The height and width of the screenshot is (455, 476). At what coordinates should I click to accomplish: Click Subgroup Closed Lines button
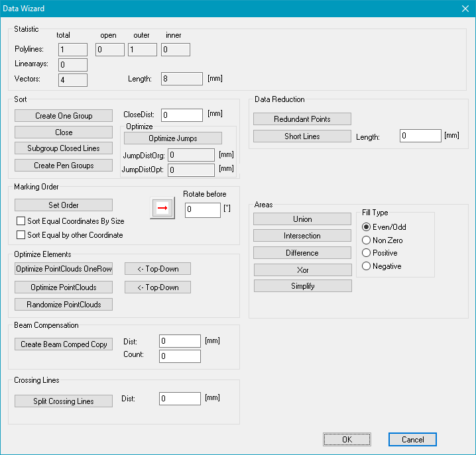(x=64, y=148)
